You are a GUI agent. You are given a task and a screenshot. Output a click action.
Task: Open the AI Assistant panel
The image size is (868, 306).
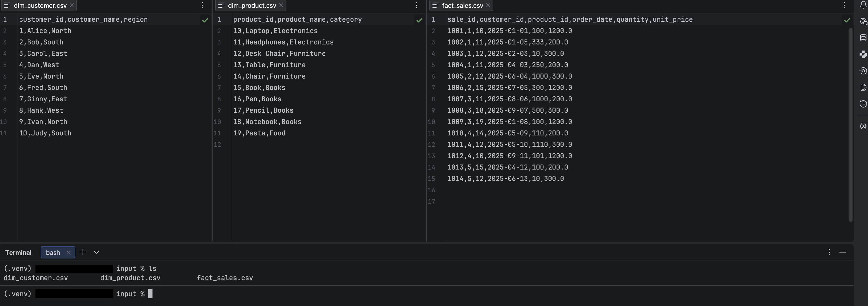click(863, 22)
